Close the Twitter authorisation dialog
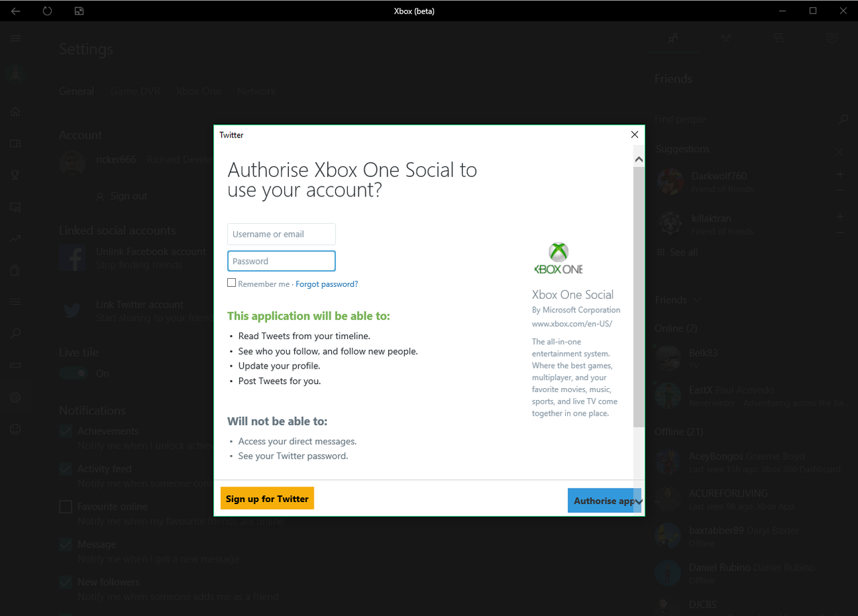The width and height of the screenshot is (858, 616). [635, 135]
